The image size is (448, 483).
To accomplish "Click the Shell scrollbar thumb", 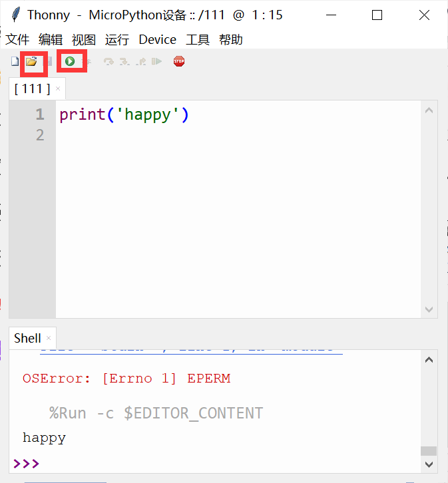I will pyautogui.click(x=429, y=450).
